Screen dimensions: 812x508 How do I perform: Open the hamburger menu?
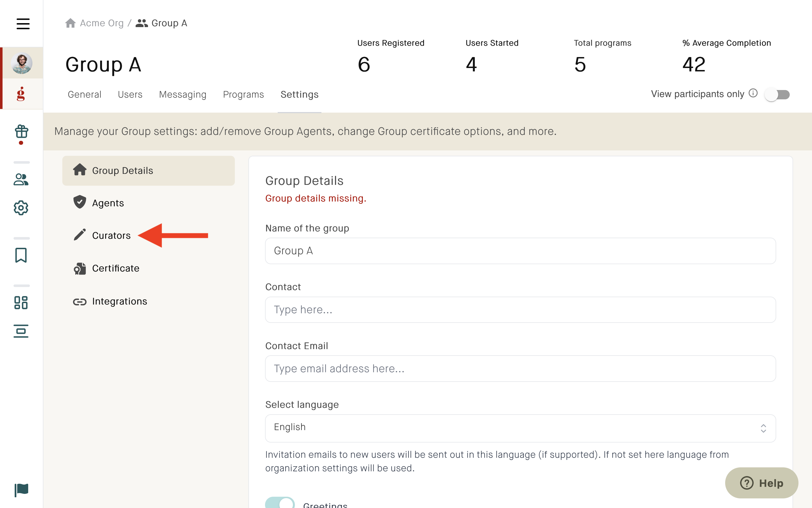(23, 23)
